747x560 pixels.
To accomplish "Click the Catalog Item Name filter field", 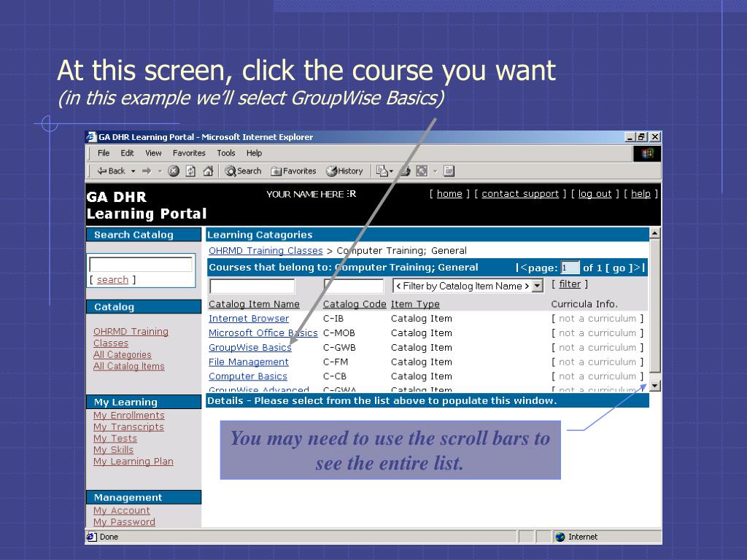I will point(252,286).
